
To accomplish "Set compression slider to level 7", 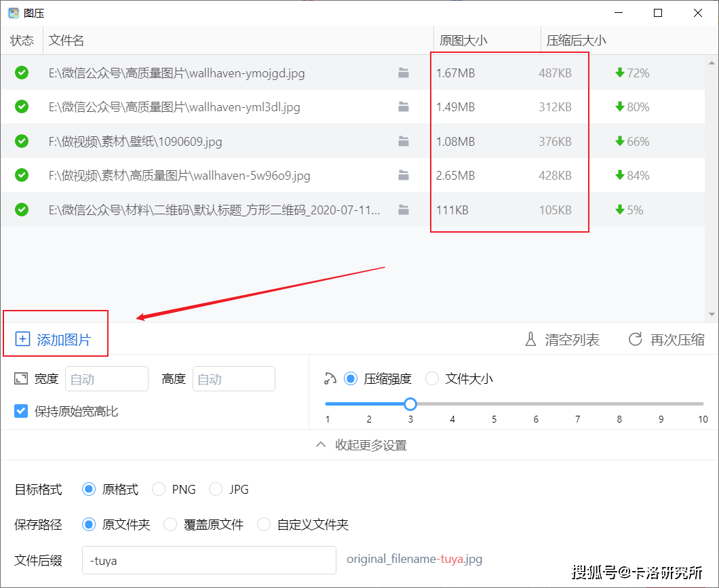I will point(577,404).
